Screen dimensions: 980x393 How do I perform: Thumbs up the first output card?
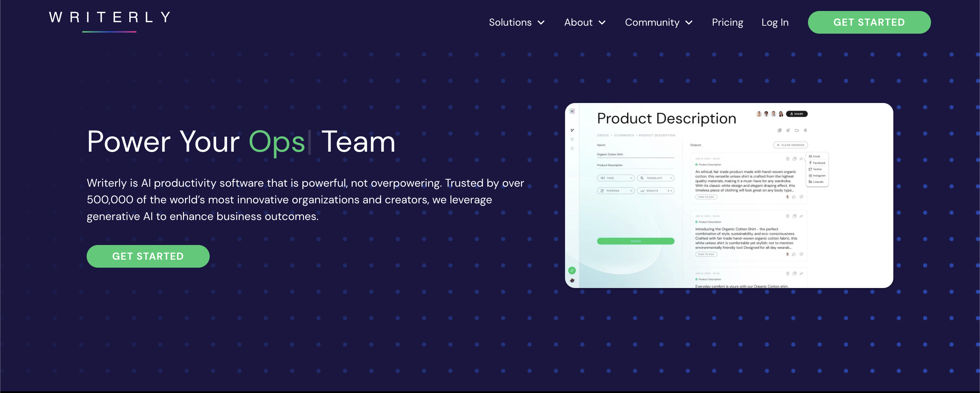click(x=794, y=197)
